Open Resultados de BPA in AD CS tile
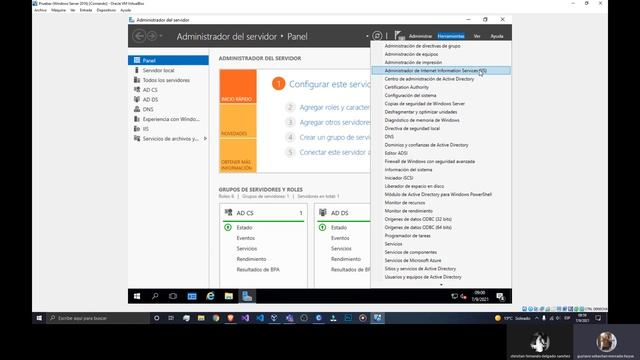The width and height of the screenshot is (640, 360). click(258, 269)
